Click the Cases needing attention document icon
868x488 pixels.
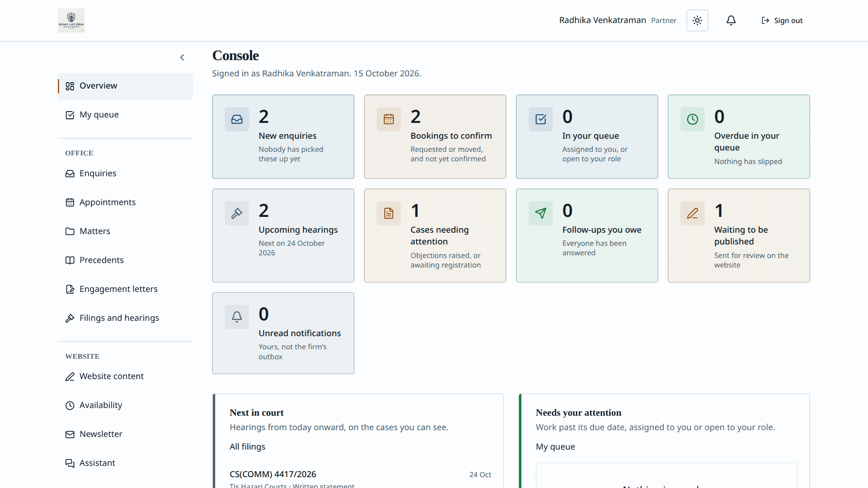[389, 213]
